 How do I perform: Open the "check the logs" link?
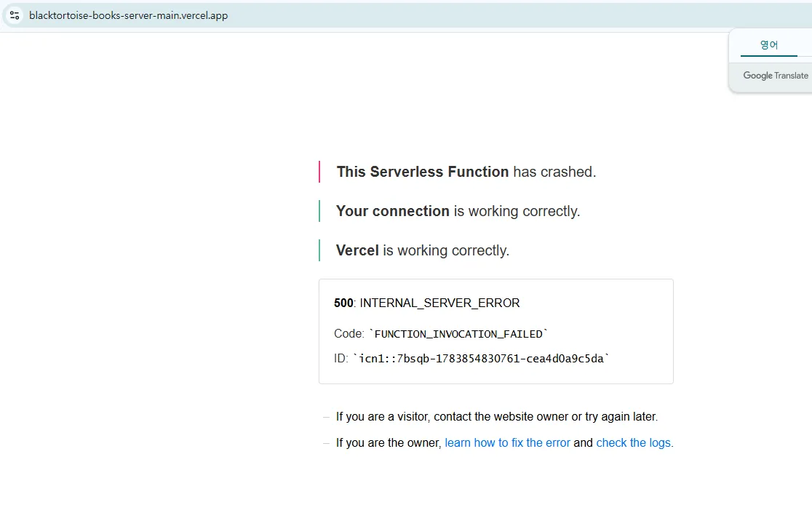pyautogui.click(x=633, y=443)
